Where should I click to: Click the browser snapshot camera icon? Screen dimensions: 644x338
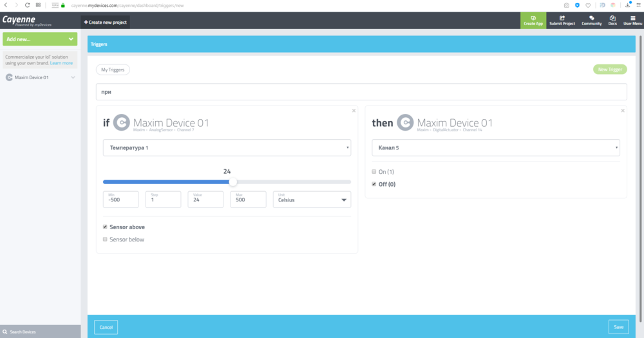566,5
